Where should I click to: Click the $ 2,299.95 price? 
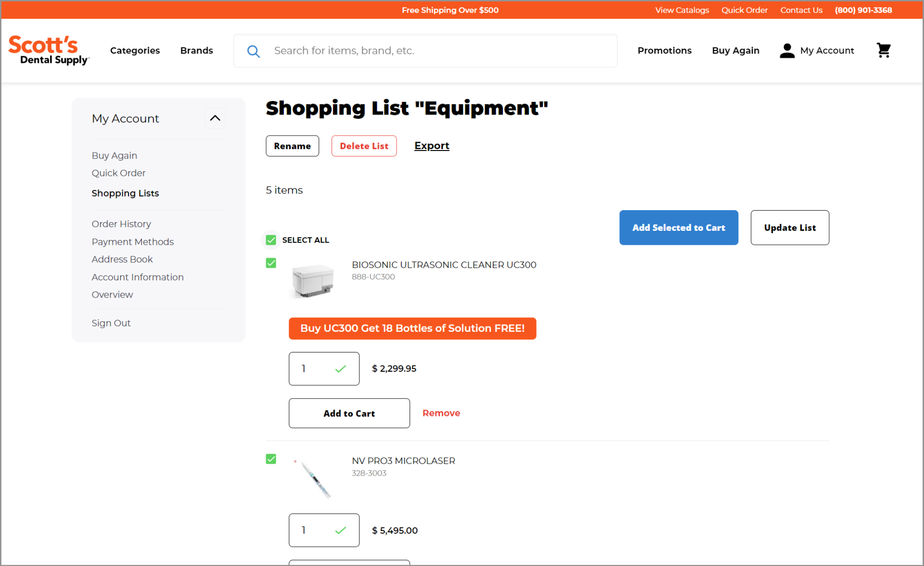(394, 369)
